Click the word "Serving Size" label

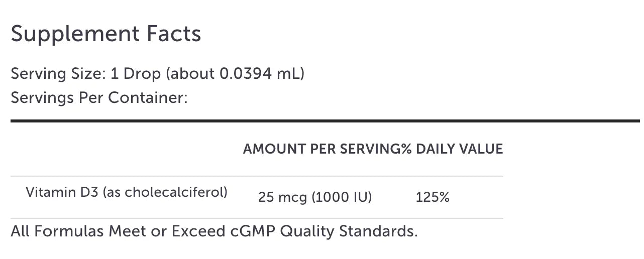(57, 74)
